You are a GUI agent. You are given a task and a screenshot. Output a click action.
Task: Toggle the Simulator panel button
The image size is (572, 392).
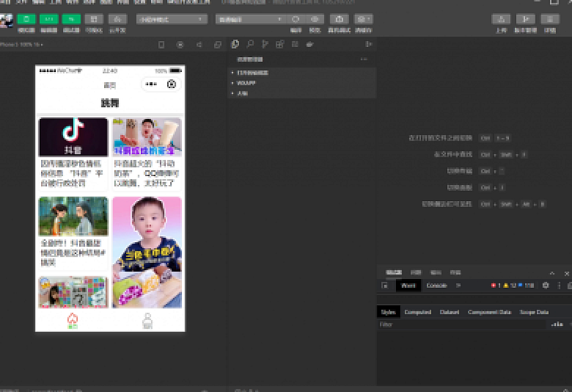click(x=26, y=19)
